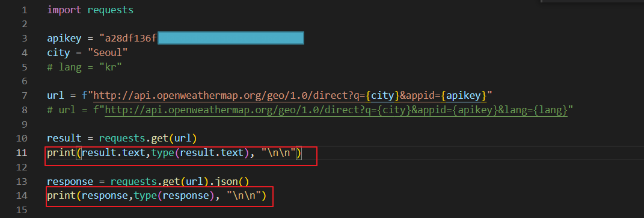Image resolution: width=644 pixels, height=218 pixels.
Task: Click the "Seoul" string on line 4
Action: (108, 53)
